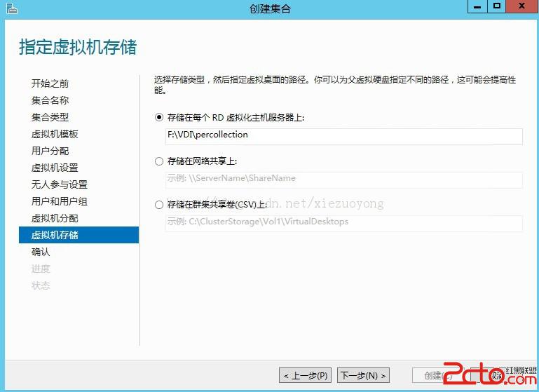Go to the 集合类型 step
The width and height of the screenshot is (539, 392).
(50, 117)
